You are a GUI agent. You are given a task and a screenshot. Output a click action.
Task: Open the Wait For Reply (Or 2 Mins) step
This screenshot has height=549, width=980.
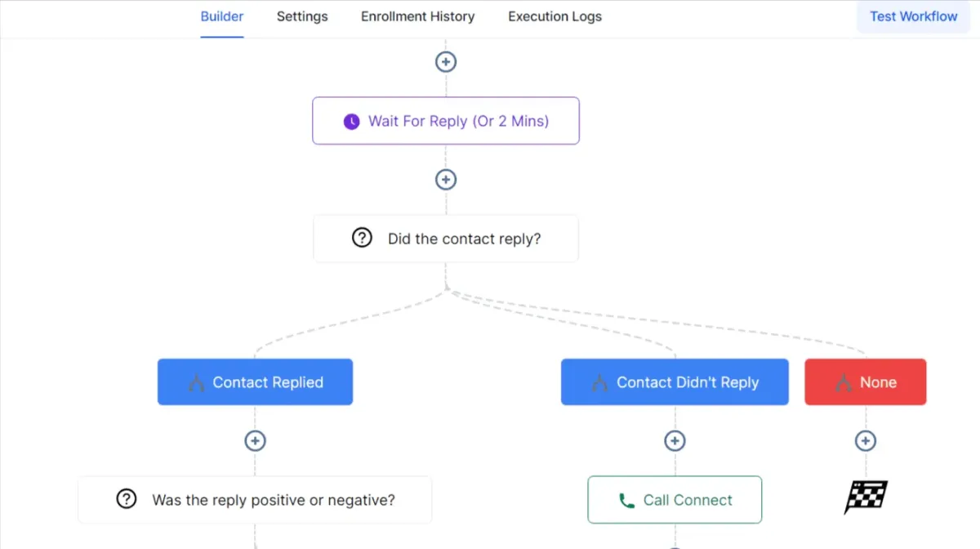point(457,121)
